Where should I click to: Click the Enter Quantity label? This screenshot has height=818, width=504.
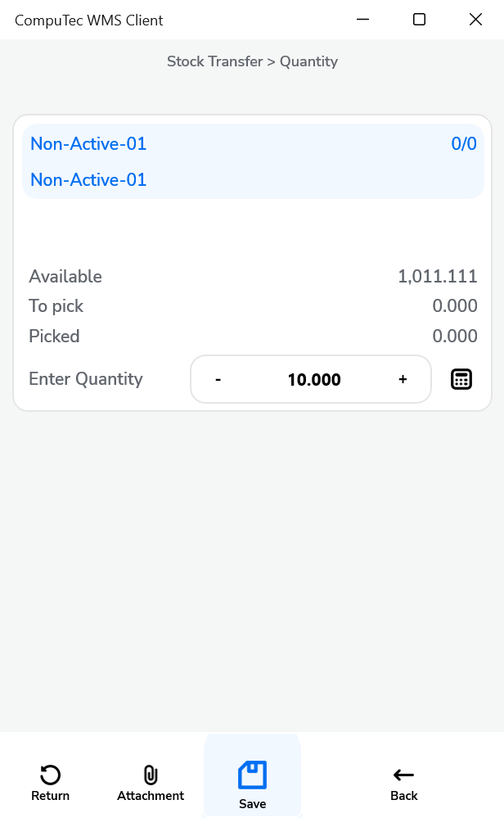pos(86,379)
